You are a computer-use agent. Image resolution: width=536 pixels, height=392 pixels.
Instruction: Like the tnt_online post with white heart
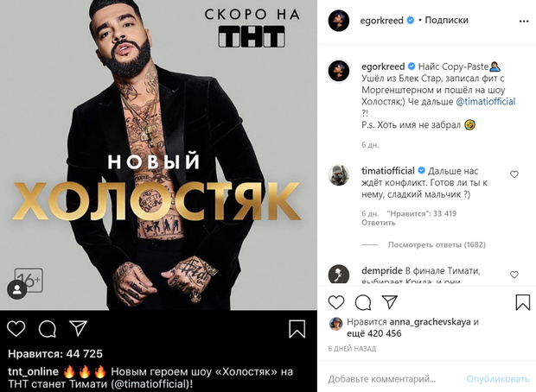tap(16, 328)
